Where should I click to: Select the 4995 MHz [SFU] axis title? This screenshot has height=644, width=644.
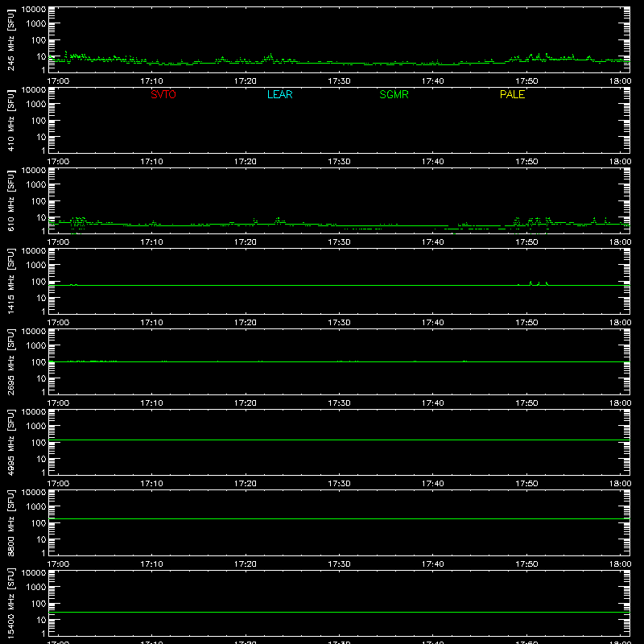(x=11, y=442)
